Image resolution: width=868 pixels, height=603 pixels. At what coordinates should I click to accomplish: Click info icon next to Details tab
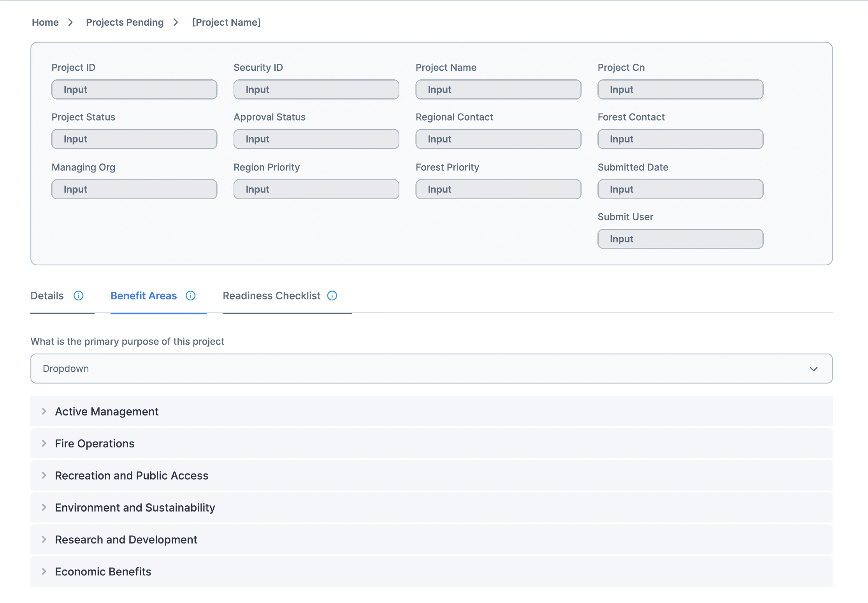(79, 296)
